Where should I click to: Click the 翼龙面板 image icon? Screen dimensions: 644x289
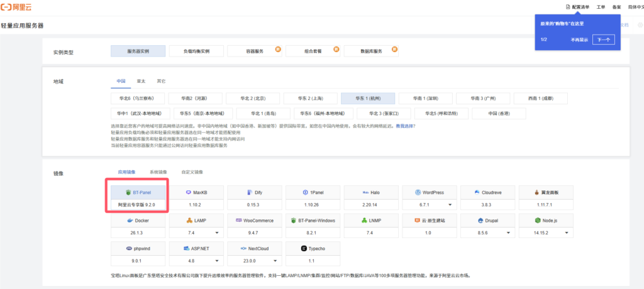[x=537, y=192]
